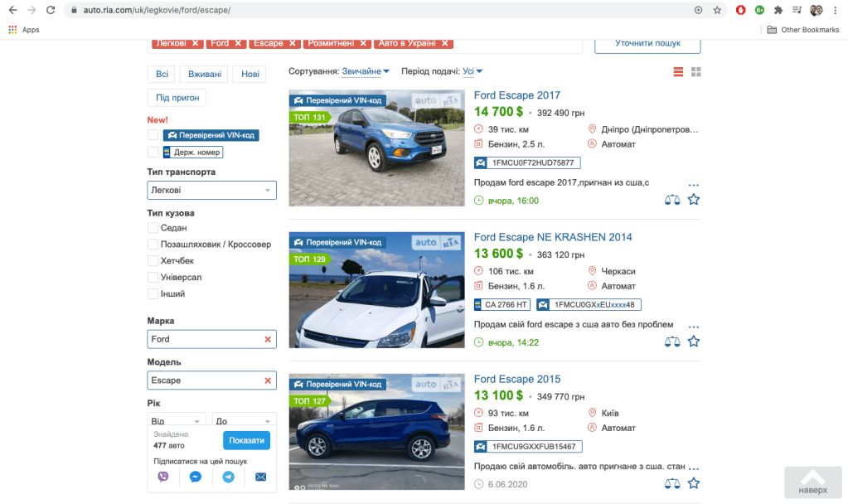This screenshot has width=848, height=504.
Task: Subscribe to search via email icon
Action: tap(260, 477)
